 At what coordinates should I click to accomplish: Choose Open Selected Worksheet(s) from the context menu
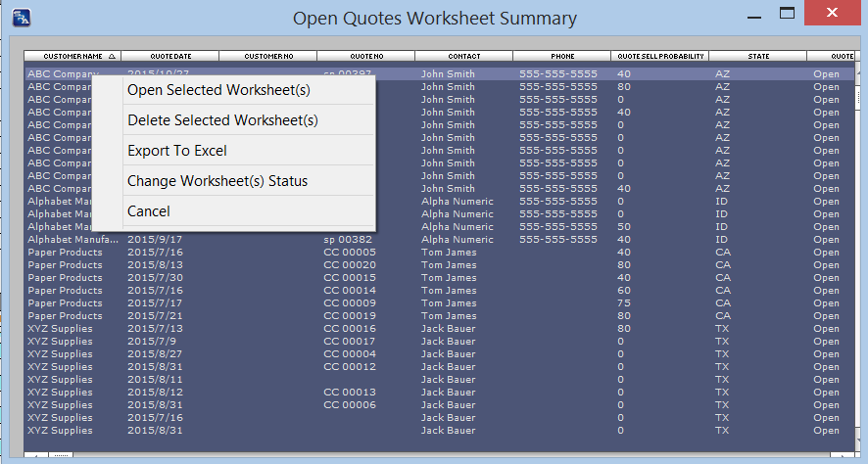(218, 90)
